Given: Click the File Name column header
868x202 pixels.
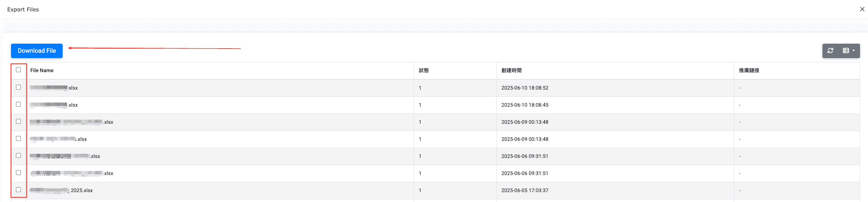Looking at the screenshot, I should [x=42, y=71].
